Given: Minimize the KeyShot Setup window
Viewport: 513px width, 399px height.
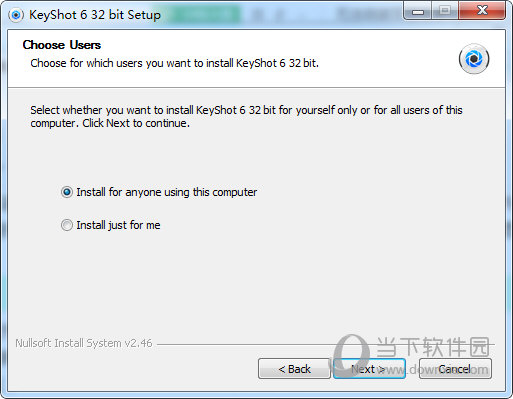Looking at the screenshot, I should coord(418,11).
